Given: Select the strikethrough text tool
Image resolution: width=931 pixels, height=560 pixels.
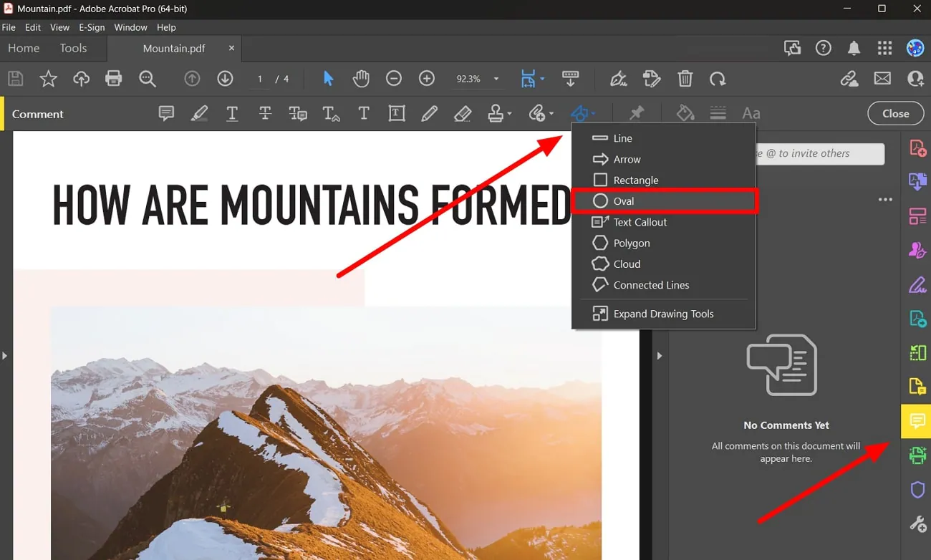Looking at the screenshot, I should (x=265, y=113).
